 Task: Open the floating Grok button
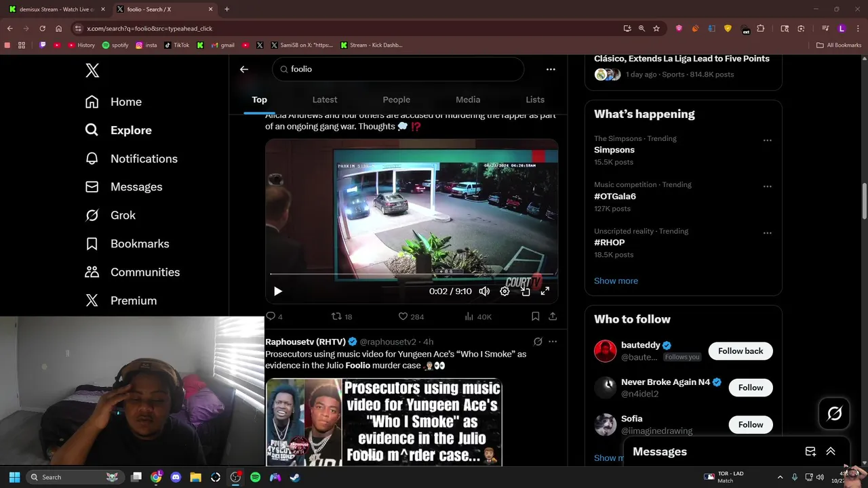point(834,413)
